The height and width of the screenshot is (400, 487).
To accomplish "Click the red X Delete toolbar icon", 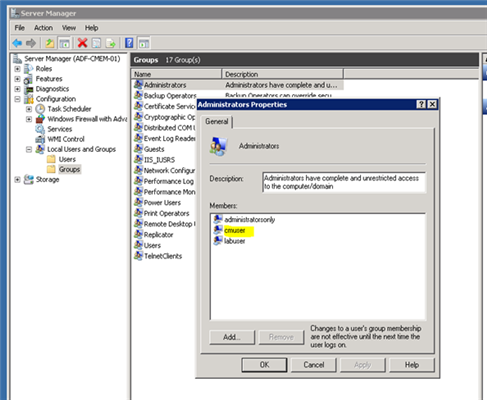I will point(82,43).
